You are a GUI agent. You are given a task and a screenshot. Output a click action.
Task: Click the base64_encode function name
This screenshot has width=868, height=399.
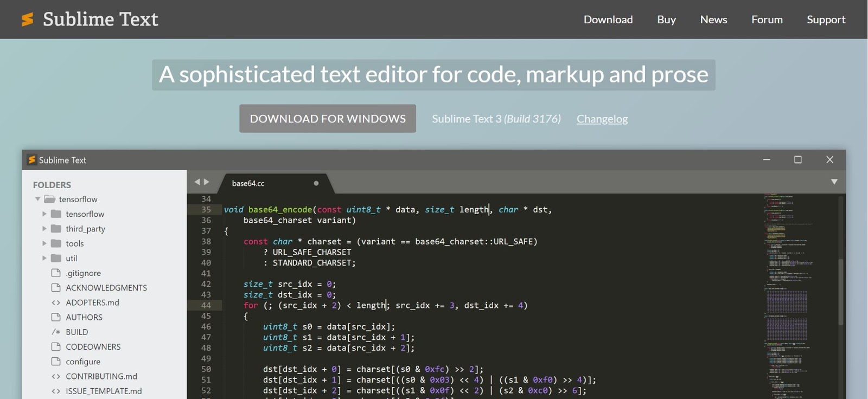tap(280, 210)
